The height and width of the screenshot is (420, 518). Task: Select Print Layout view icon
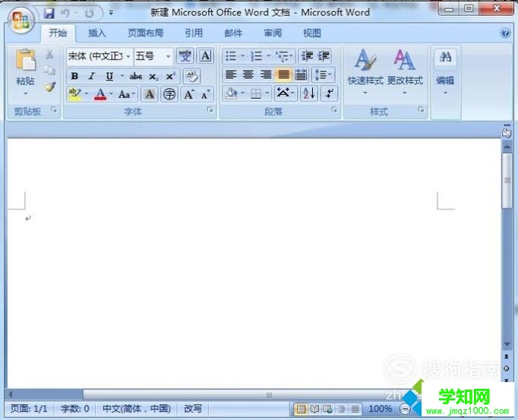[301, 409]
